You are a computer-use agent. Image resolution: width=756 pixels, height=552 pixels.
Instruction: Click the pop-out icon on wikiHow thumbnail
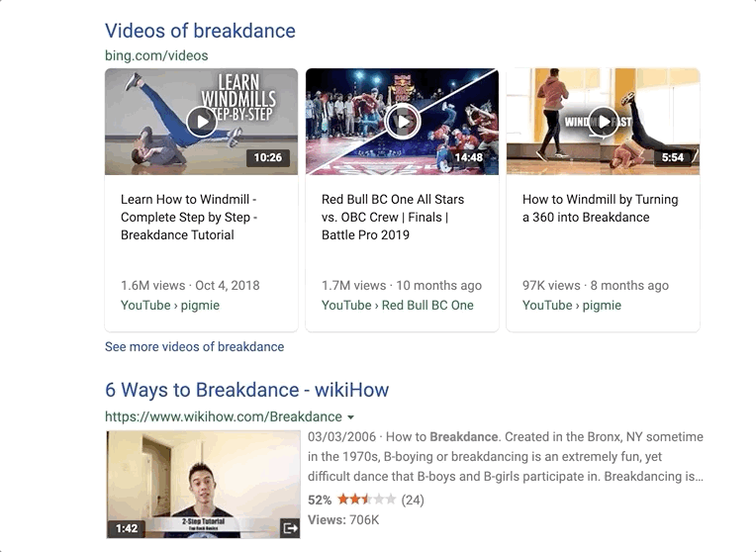pos(290,528)
